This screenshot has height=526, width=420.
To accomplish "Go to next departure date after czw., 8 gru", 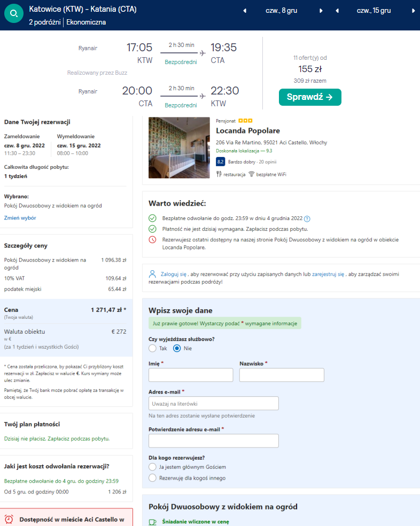I will click(321, 11).
